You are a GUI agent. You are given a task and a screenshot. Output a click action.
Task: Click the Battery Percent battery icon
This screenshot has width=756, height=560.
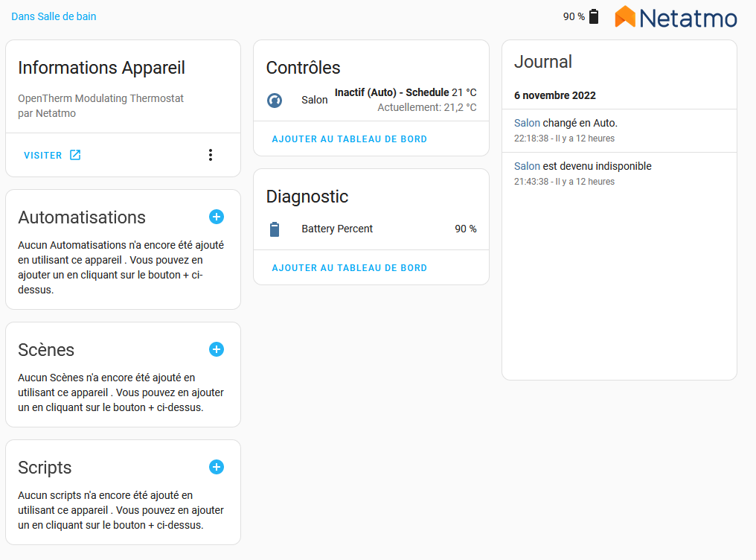click(x=275, y=229)
